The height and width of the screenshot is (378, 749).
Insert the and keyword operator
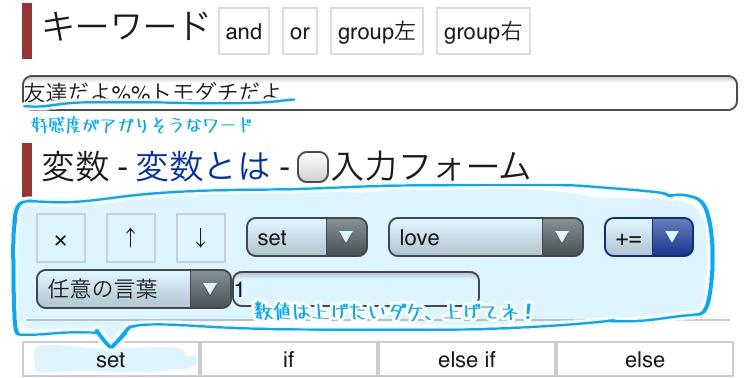click(x=244, y=32)
